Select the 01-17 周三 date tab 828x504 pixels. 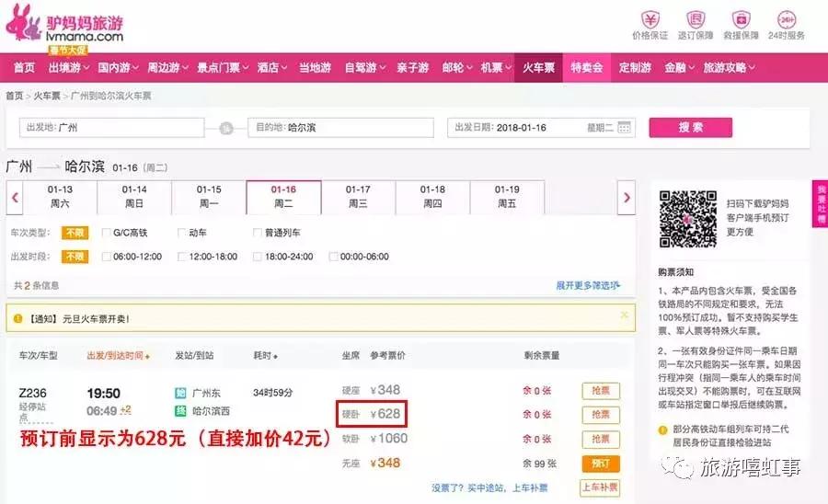point(358,197)
